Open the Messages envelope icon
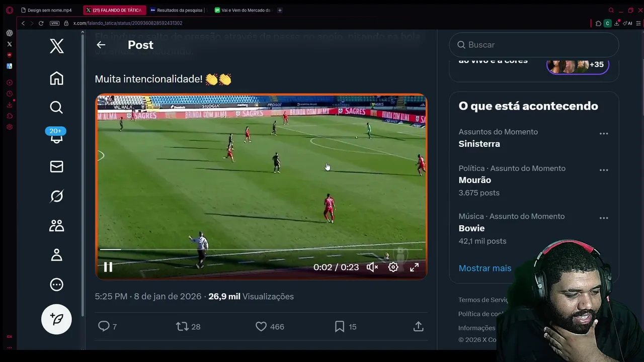This screenshot has height=362, width=644. click(56, 166)
